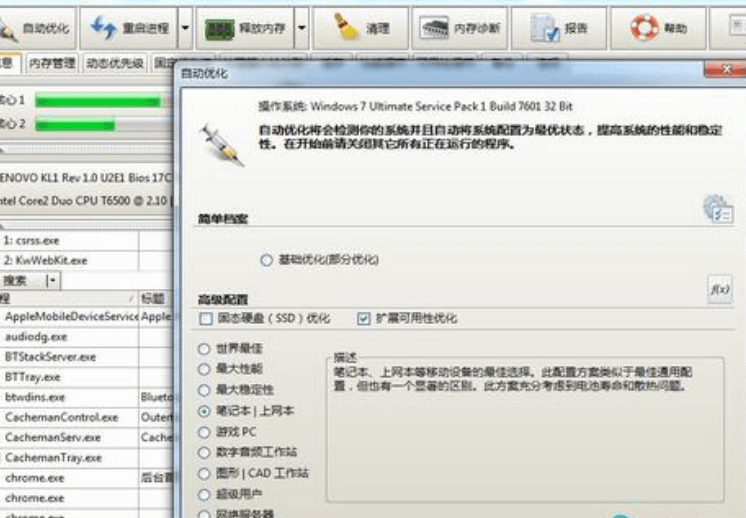Expand the 重启进程 dropdown arrow
The image size is (746, 518).
(x=186, y=28)
